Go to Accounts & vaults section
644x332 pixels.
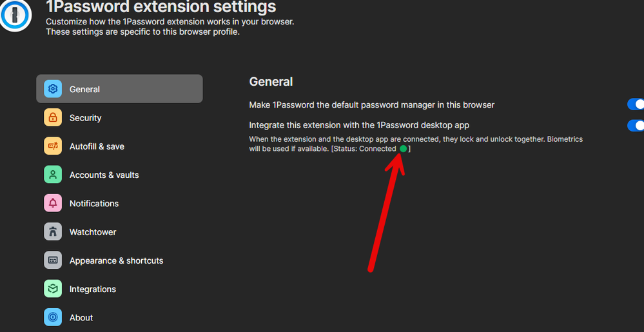point(104,175)
